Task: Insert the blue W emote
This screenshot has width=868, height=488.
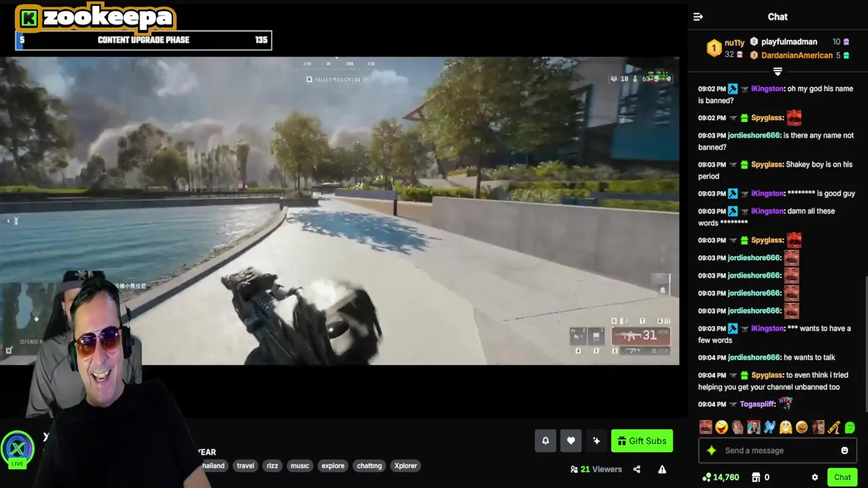Action: (x=770, y=427)
